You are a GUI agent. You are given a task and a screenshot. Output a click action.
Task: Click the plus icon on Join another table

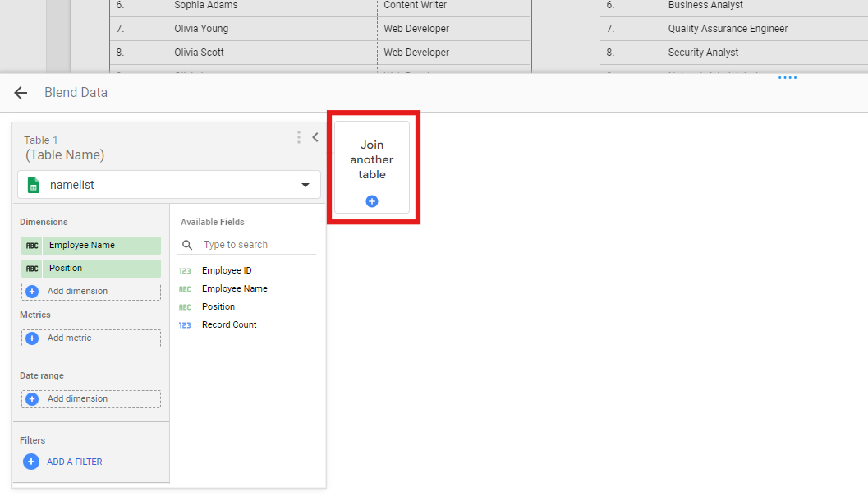pos(371,201)
